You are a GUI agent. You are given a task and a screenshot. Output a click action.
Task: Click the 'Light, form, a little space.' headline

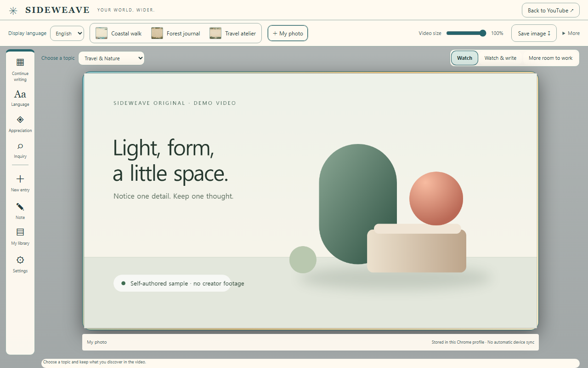[170, 161]
